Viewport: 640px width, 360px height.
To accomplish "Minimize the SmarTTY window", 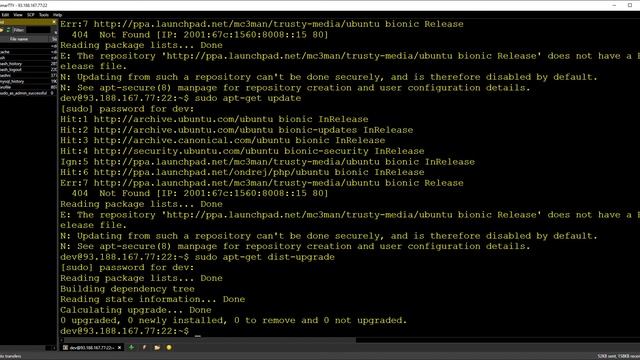I will pos(614,5).
